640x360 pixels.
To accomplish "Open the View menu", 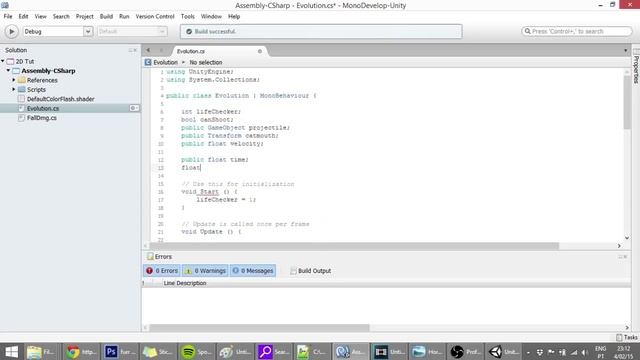I will 40,16.
